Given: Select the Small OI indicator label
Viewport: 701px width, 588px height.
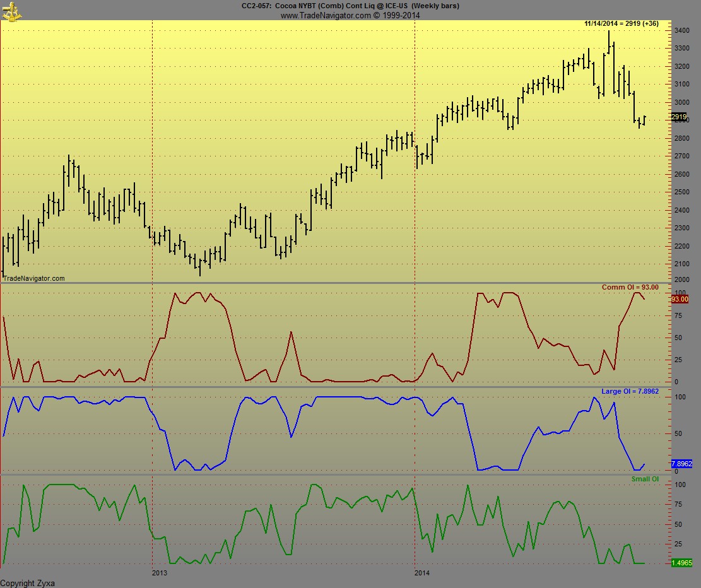Looking at the screenshot, I should click(x=645, y=479).
